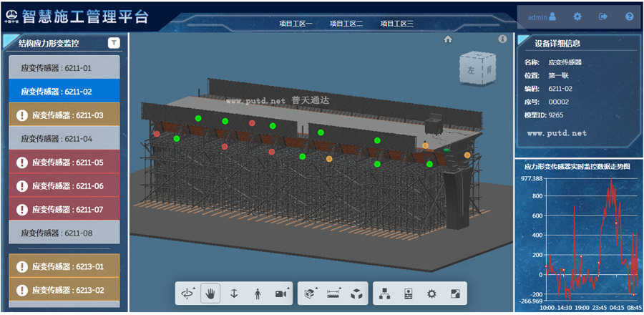Toggle the viewer info panel icon
The image size is (644, 315).
(502, 39)
